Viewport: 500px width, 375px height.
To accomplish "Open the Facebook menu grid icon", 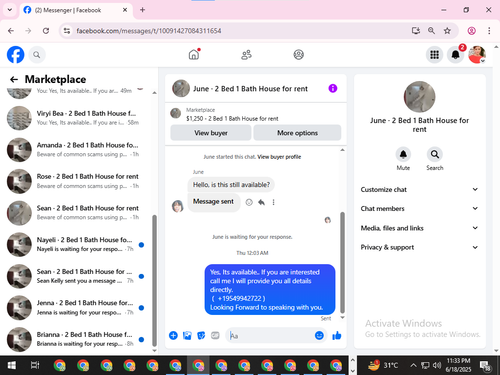I will point(434,55).
